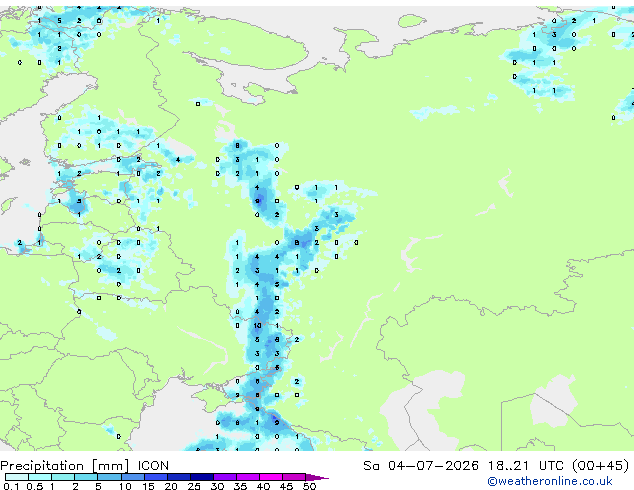Screen dimensions: 634x490
Task: Click the '20' legend scale label
Action: (171, 486)
